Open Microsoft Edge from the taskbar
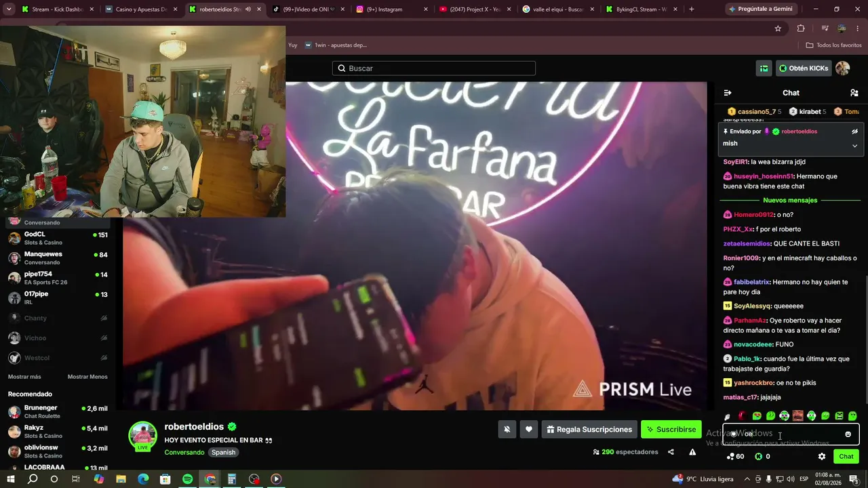The image size is (868, 488). click(143, 479)
